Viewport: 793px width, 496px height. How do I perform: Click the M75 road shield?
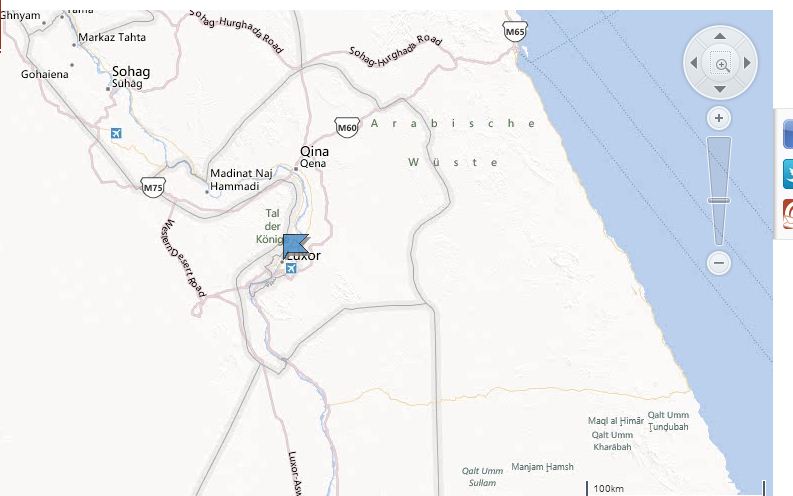[x=153, y=188]
